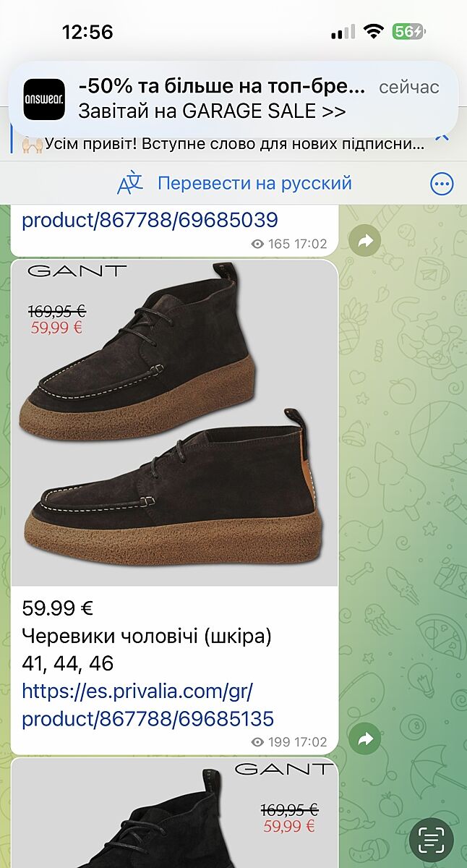View the brown GANT chukka boots photo
Viewport: 467px width, 868px height.
coord(174,422)
